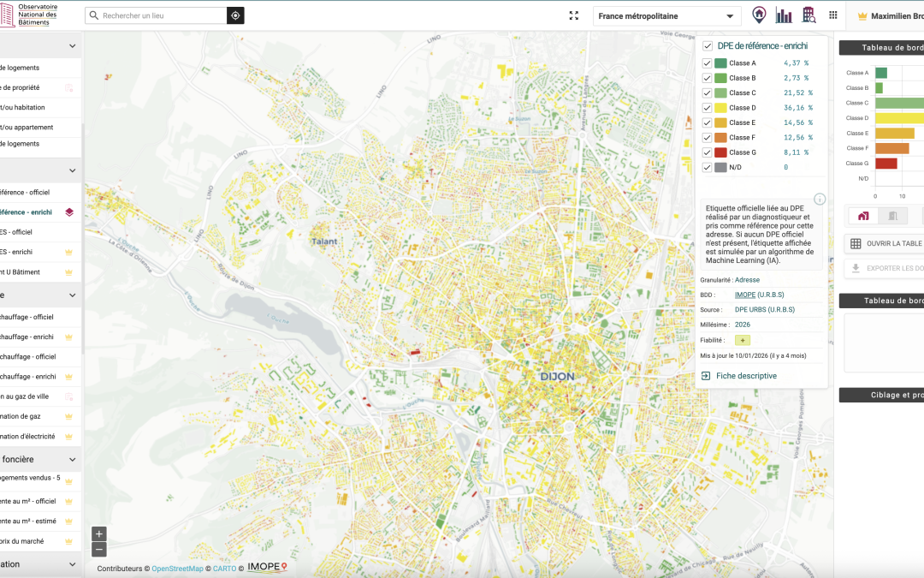924x578 pixels.
Task: Open the home location pin icon
Action: tap(759, 15)
